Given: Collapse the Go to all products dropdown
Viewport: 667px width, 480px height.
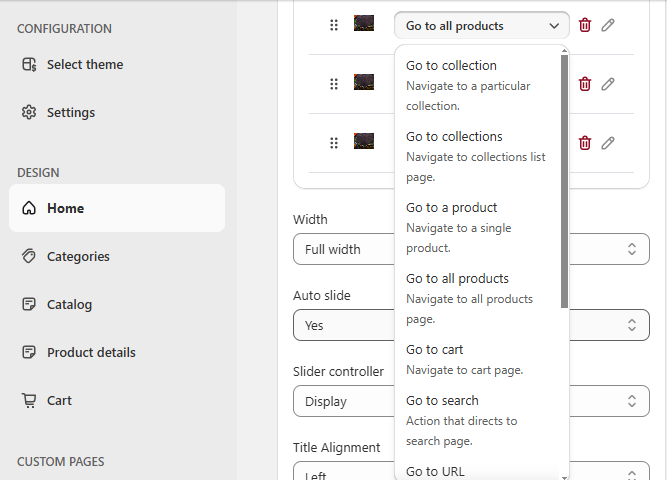Looking at the screenshot, I should coord(482,26).
